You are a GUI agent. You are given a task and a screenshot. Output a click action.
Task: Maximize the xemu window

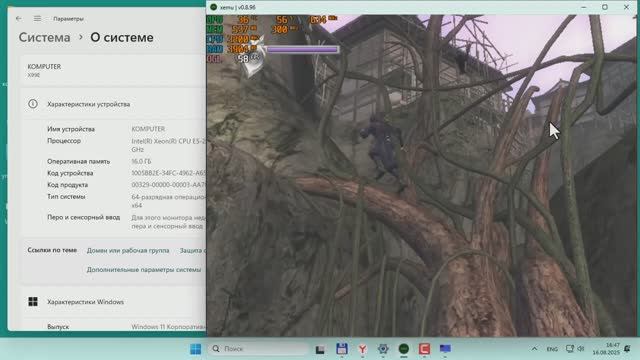(x=605, y=7)
